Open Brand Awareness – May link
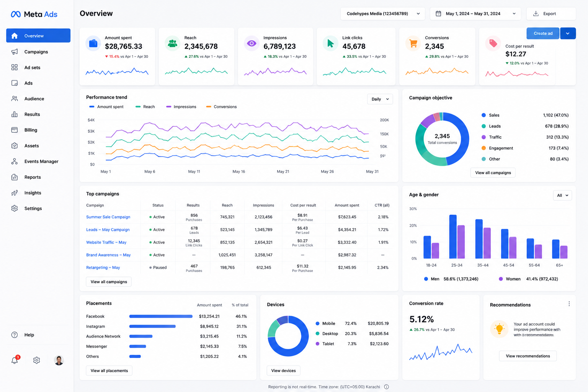The image size is (588, 392). [108, 255]
